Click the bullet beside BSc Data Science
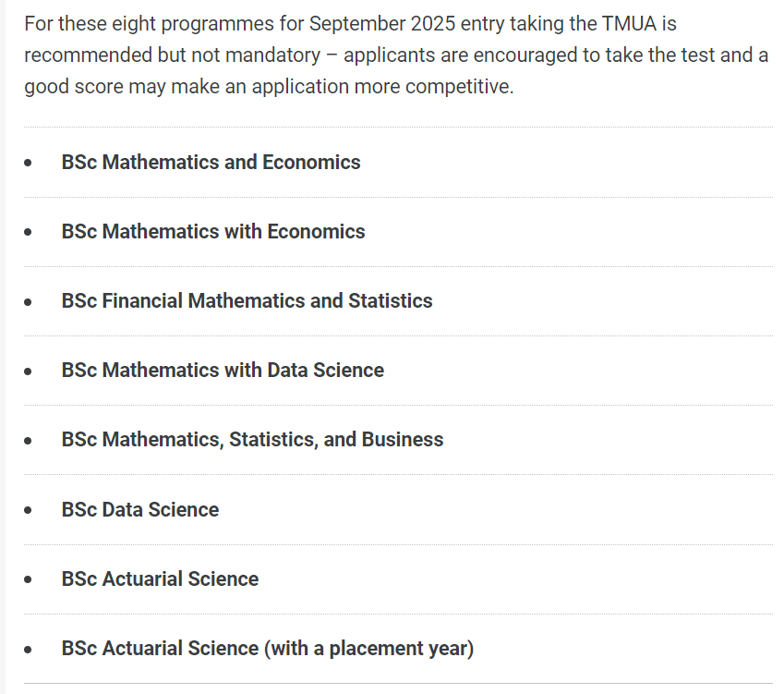 point(29,511)
